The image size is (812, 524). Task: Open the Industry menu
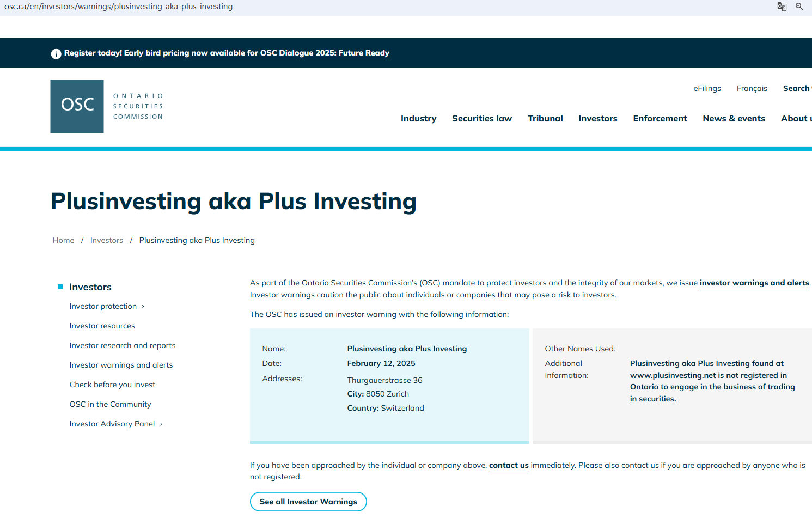[x=418, y=119]
